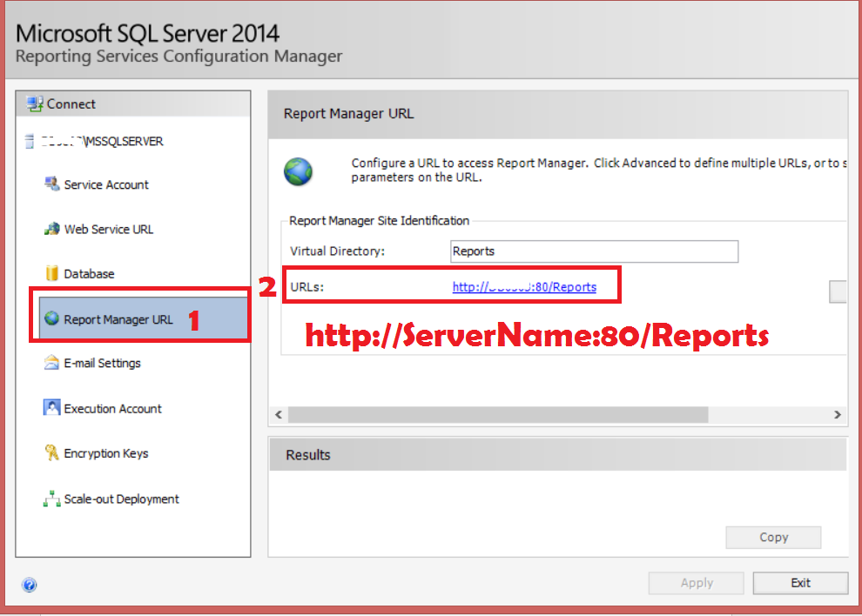Click the Report Manager URL pane title

[348, 114]
